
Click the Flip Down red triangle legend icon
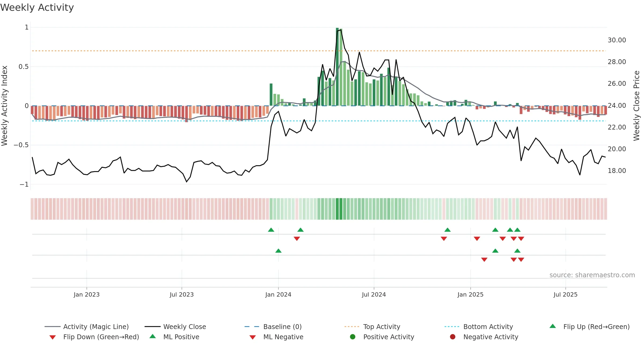pyautogui.click(x=53, y=337)
